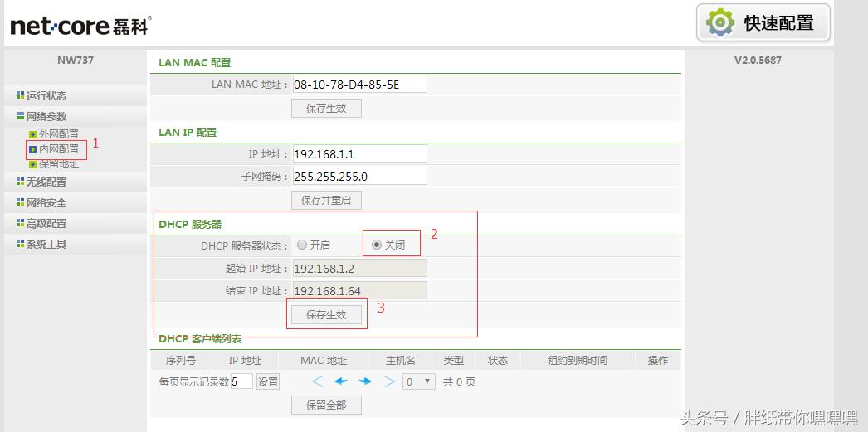
Task: Click the 主机名 column header
Action: pos(401,361)
